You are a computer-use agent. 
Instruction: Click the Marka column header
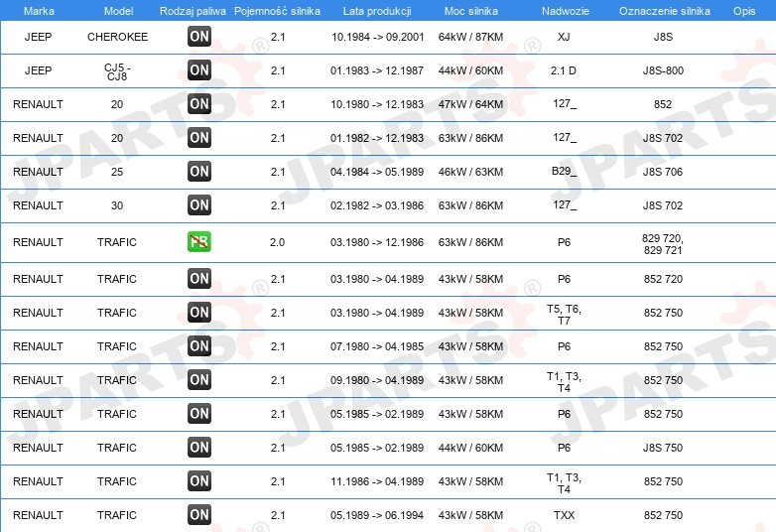(39, 11)
